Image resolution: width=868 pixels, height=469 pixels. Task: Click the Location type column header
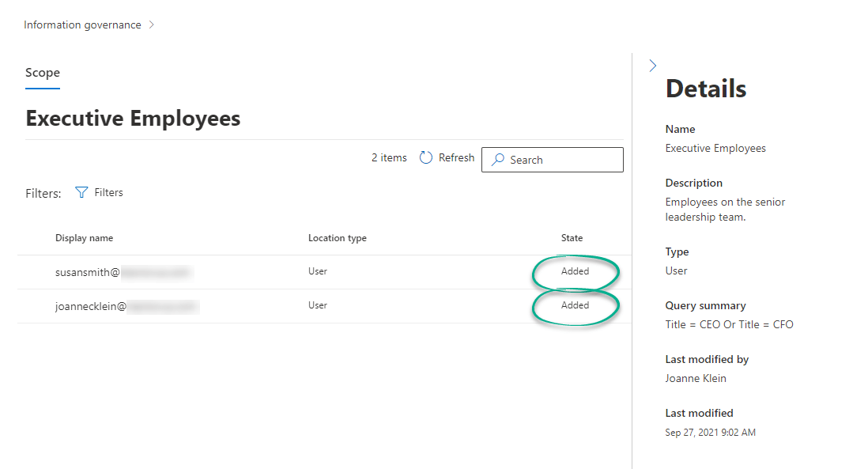pyautogui.click(x=338, y=237)
